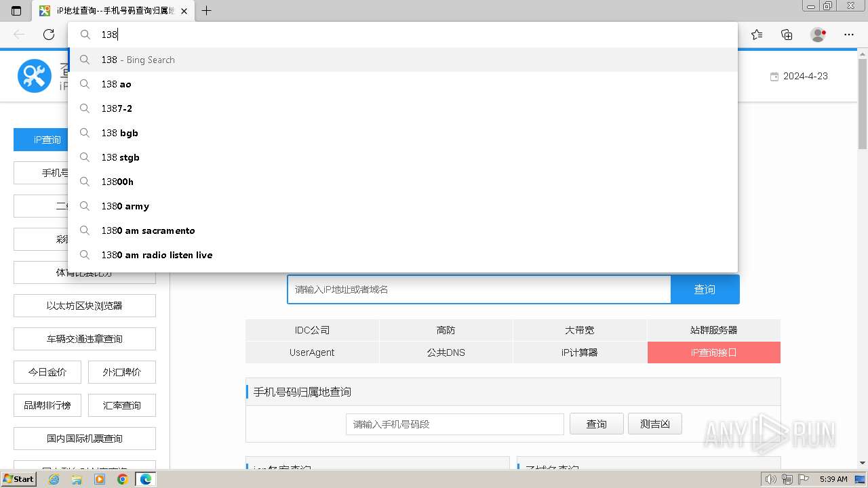Viewport: 868px width, 488px height.
Task: Select the '1380 am sacramento' suggestion
Action: point(403,230)
